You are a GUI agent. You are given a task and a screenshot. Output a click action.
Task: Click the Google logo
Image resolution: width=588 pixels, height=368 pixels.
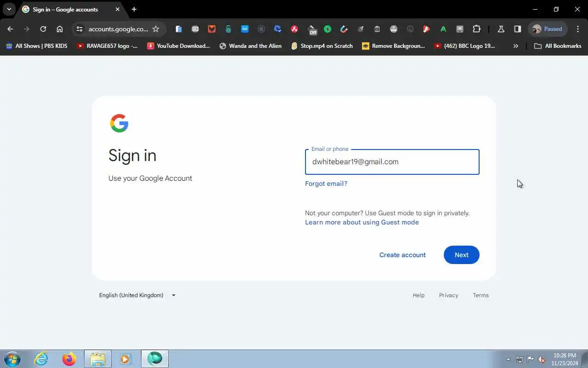pos(119,123)
